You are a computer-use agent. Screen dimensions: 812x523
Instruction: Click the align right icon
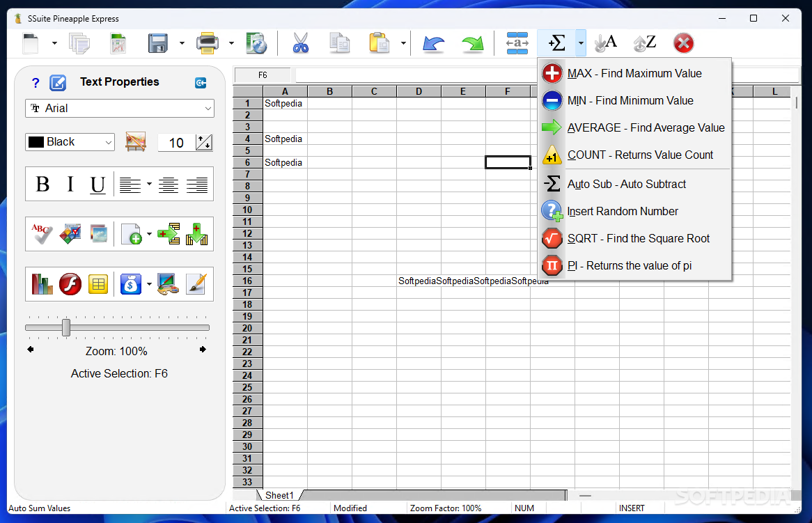pyautogui.click(x=197, y=185)
